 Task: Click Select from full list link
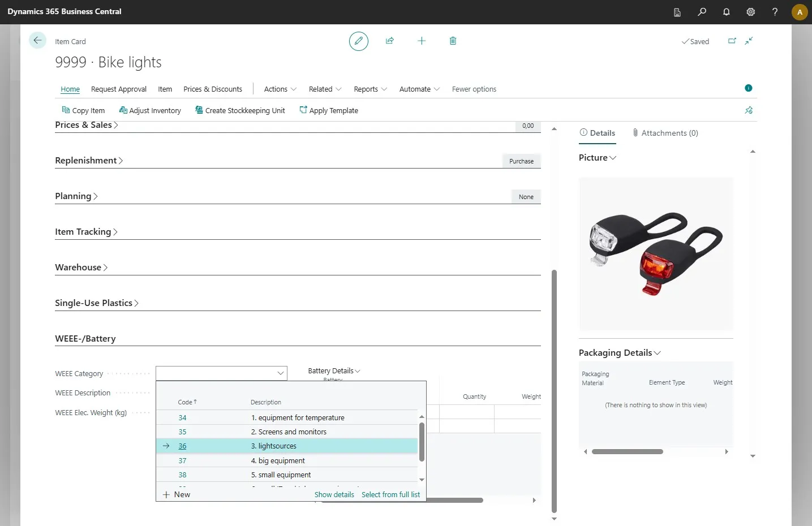pyautogui.click(x=391, y=494)
